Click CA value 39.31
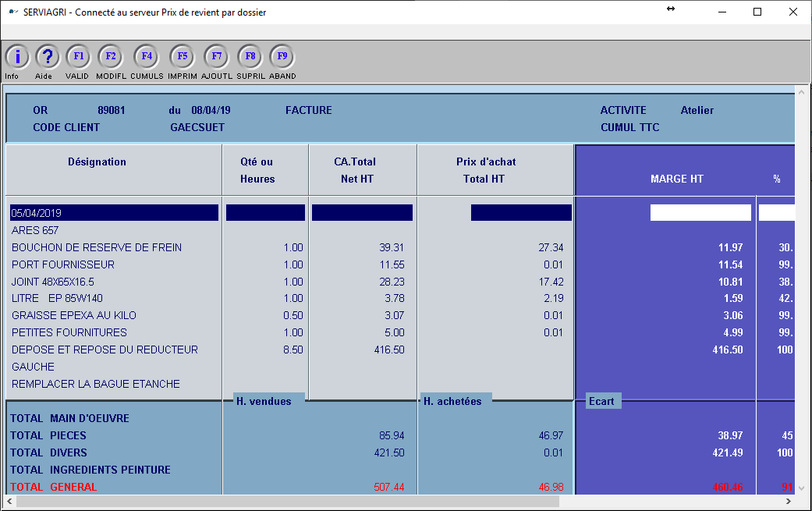 coord(391,247)
